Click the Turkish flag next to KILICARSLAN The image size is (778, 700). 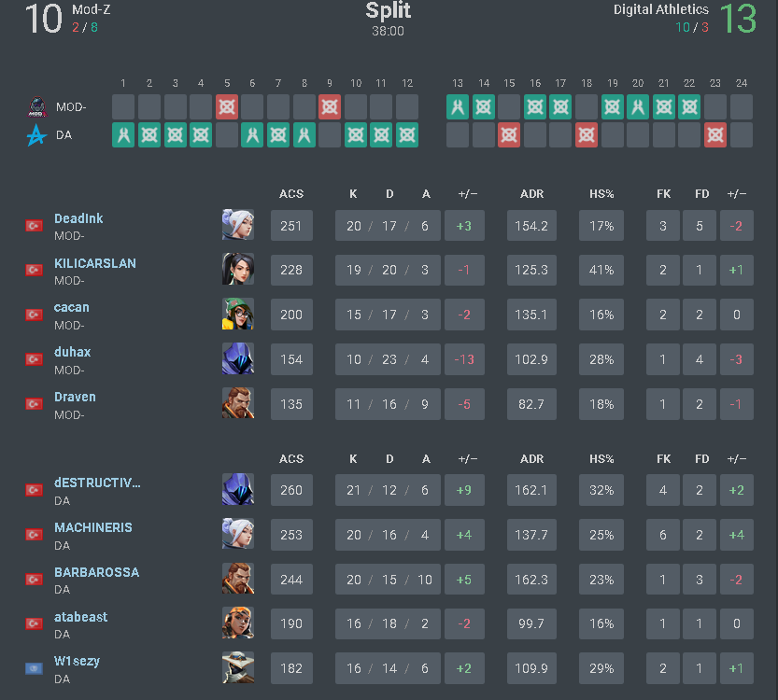click(35, 270)
